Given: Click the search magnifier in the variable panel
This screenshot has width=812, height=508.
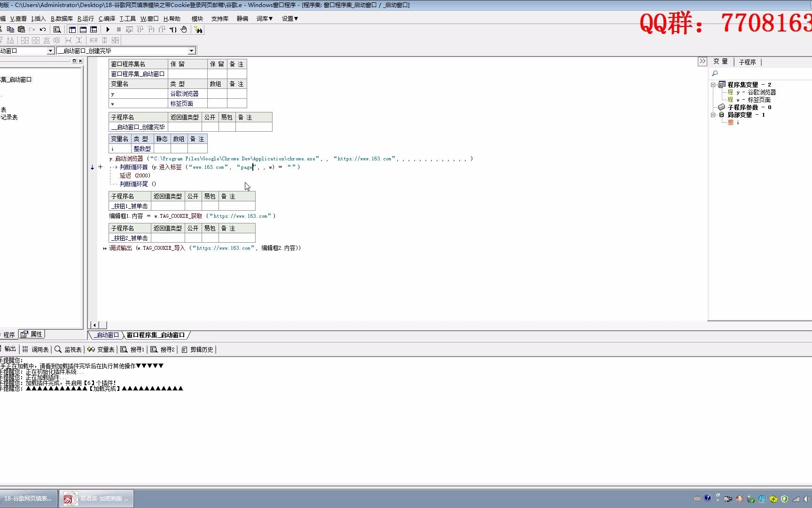Looking at the screenshot, I should coord(715,73).
